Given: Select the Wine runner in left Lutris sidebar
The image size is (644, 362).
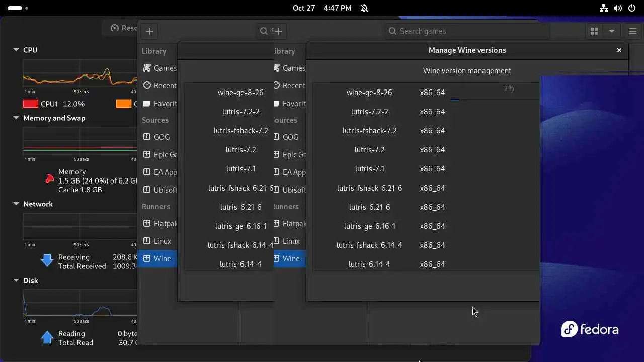Looking at the screenshot, I should click(157, 258).
